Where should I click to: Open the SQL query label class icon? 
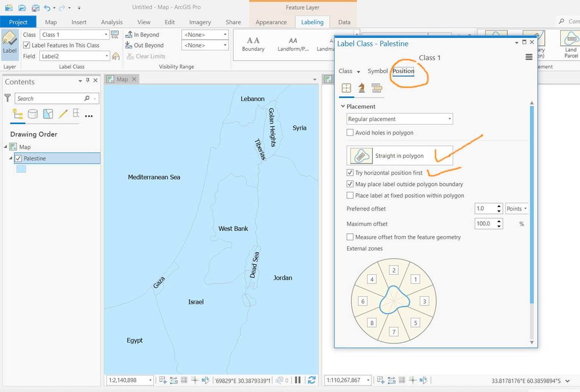coord(115,35)
